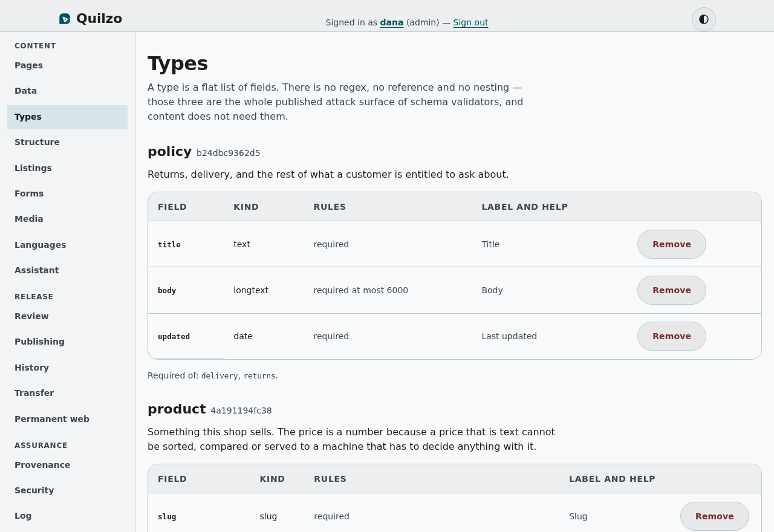Click the policy type heading

pos(169,152)
